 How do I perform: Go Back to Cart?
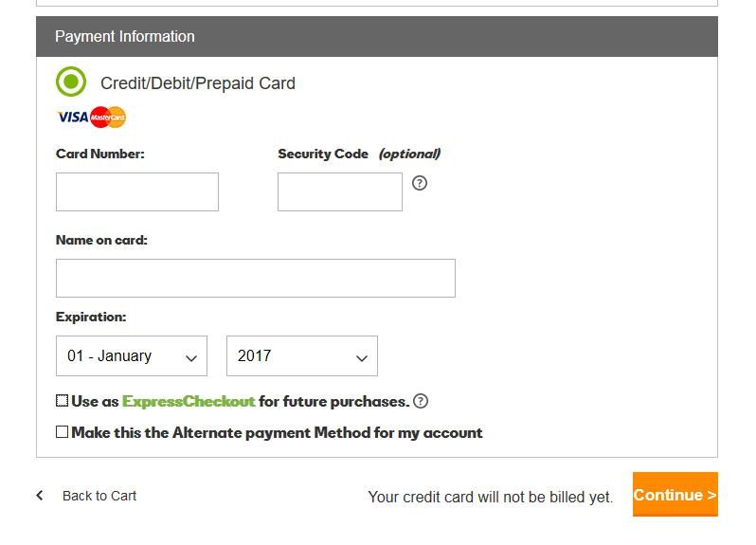pyautogui.click(x=99, y=496)
